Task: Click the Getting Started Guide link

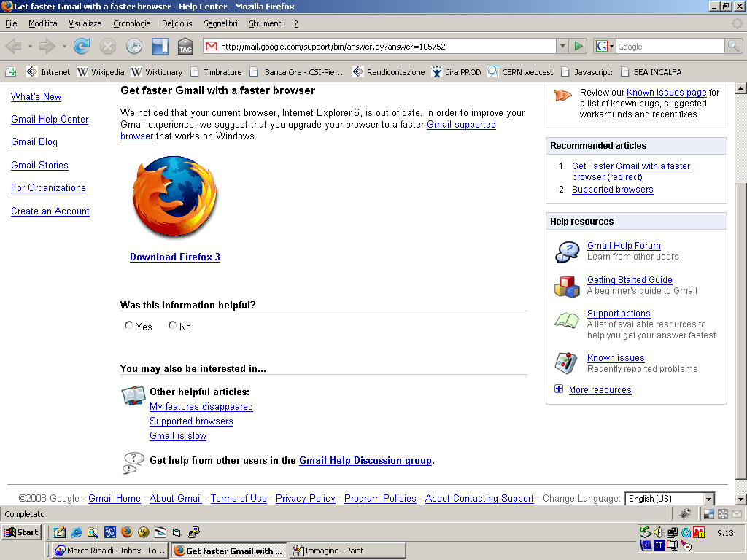Action: [x=630, y=279]
